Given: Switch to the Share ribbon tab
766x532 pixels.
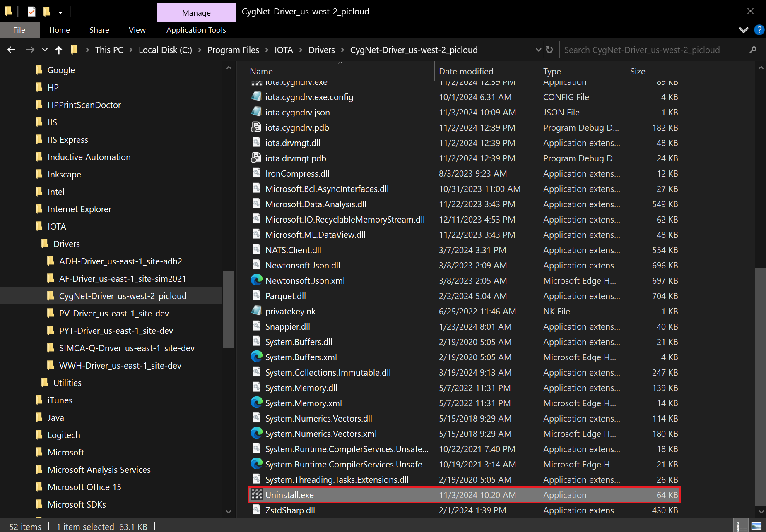Looking at the screenshot, I should pos(99,30).
